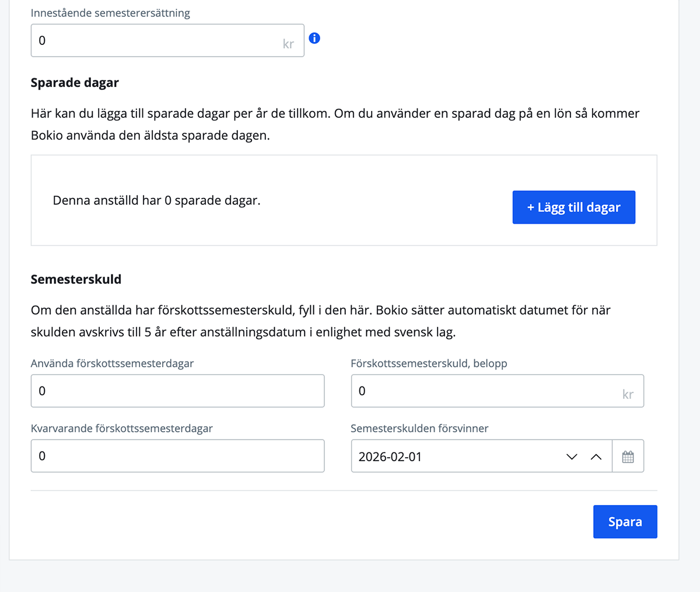Click the Sparade dagar heading

coord(74,82)
